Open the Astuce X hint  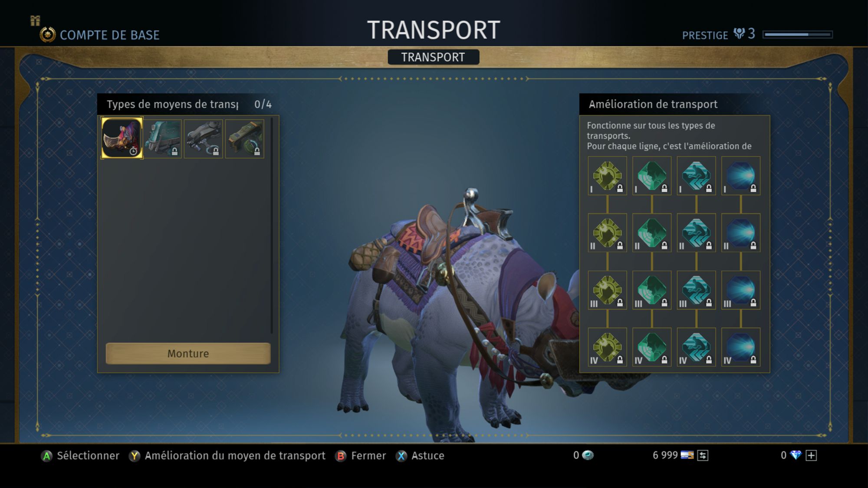click(420, 455)
